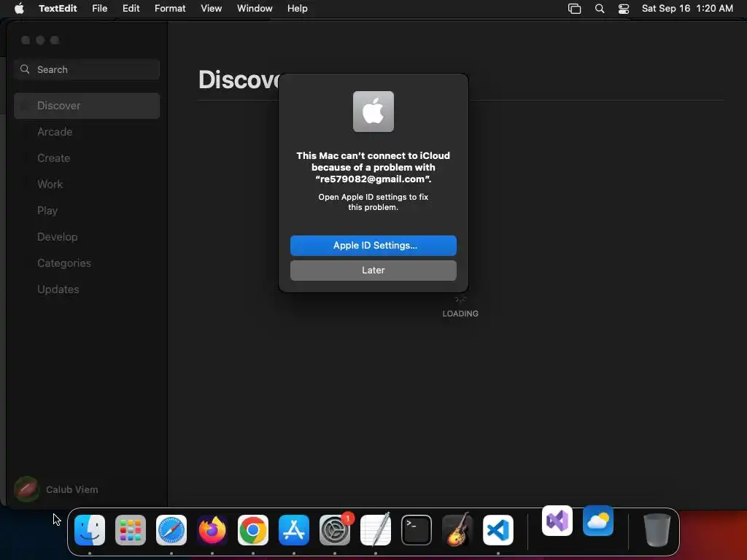
Task: Open purple Visual Studio dock icon
Action: pos(557,521)
